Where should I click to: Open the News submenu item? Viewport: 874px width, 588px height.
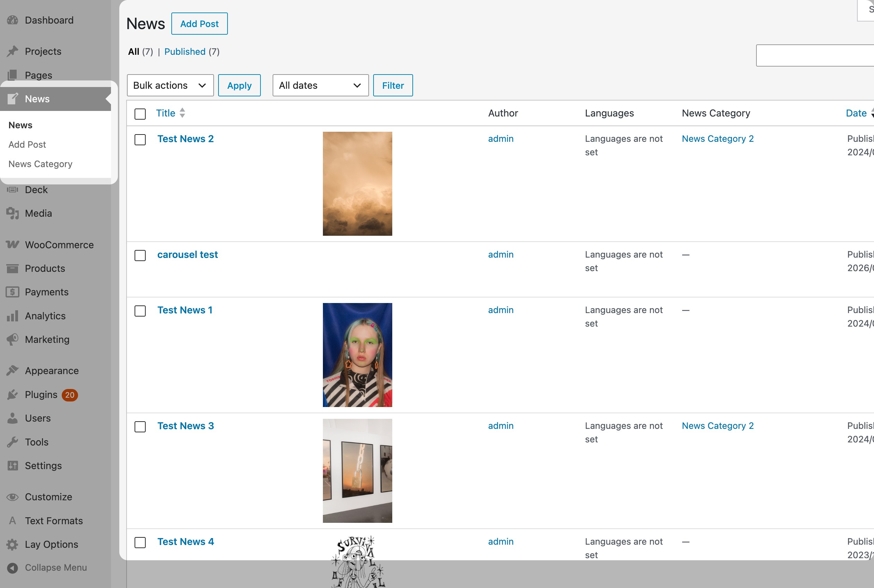point(20,125)
